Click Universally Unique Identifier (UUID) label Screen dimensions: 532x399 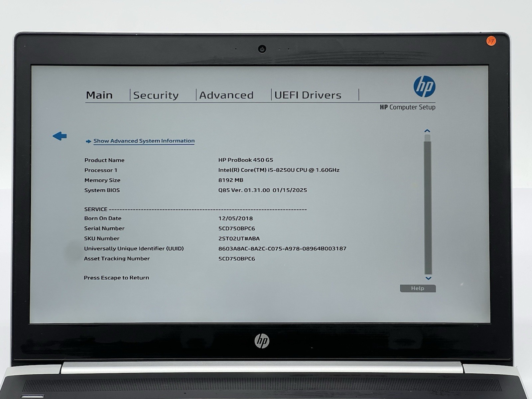(x=134, y=249)
